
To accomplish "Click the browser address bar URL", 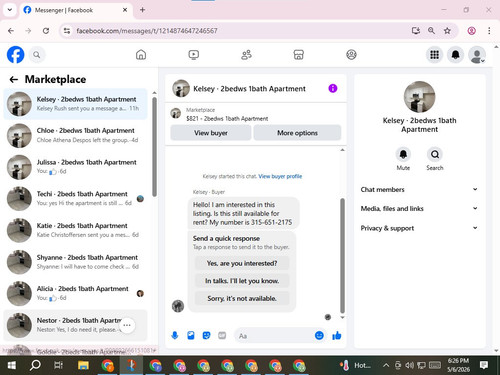I will (x=147, y=31).
